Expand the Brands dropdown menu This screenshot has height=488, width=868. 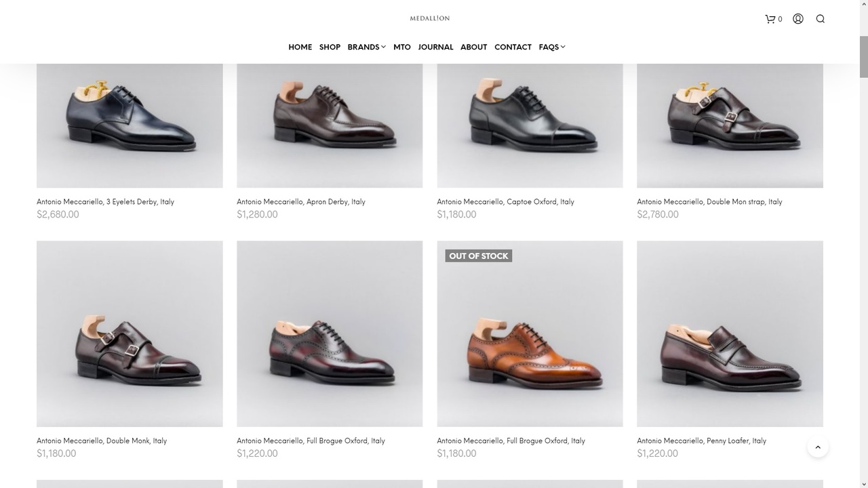pyautogui.click(x=366, y=47)
